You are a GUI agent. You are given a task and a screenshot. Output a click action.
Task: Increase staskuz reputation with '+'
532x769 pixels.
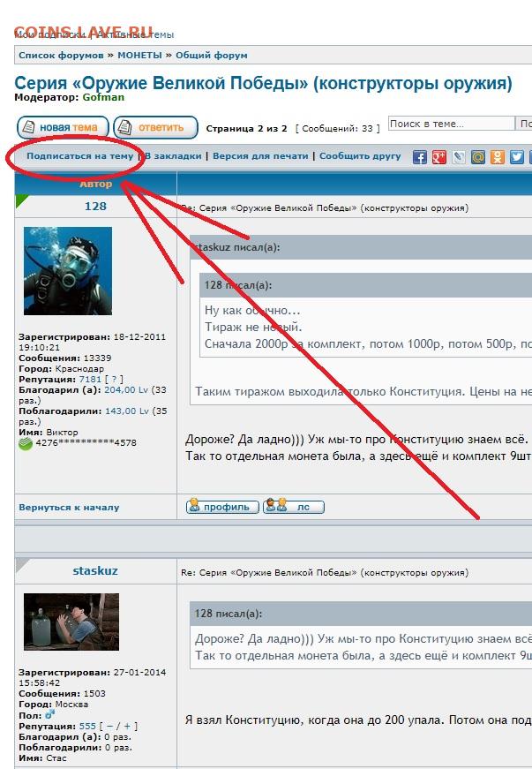click(128, 726)
